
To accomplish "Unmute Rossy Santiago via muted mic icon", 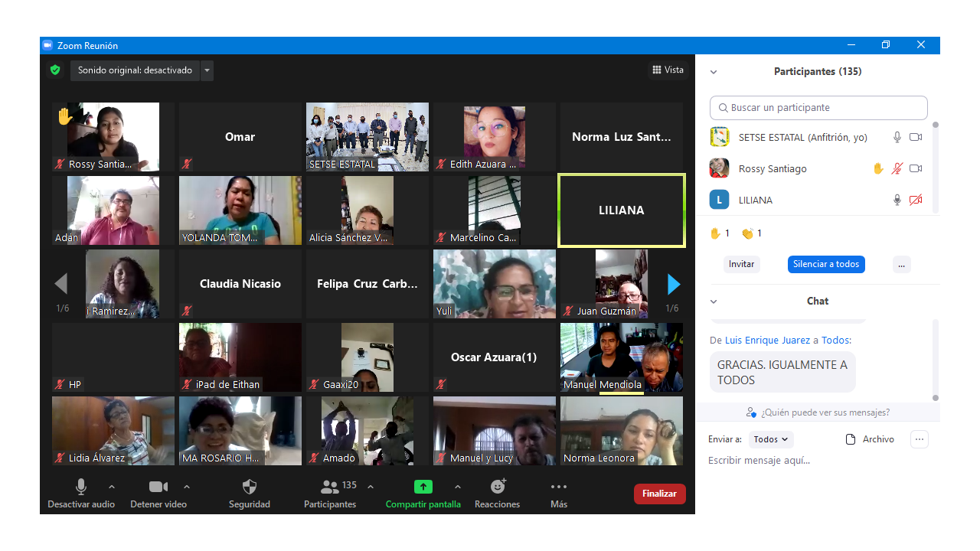I will [x=897, y=168].
